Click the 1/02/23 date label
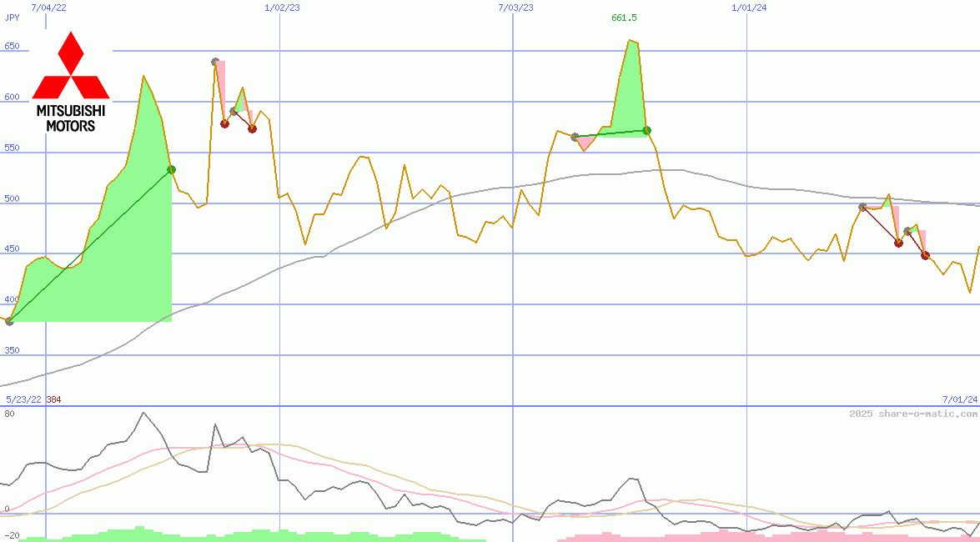The image size is (980, 542). tap(283, 8)
